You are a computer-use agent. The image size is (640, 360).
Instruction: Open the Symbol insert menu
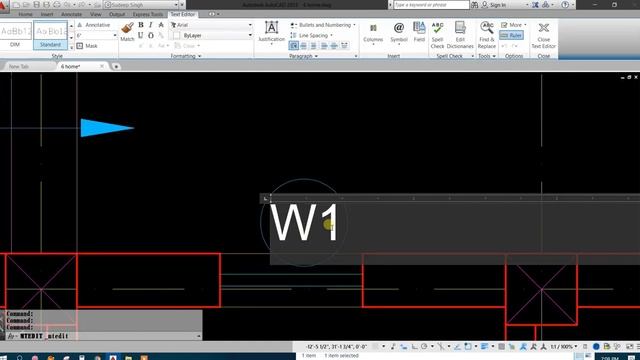pyautogui.click(x=399, y=33)
